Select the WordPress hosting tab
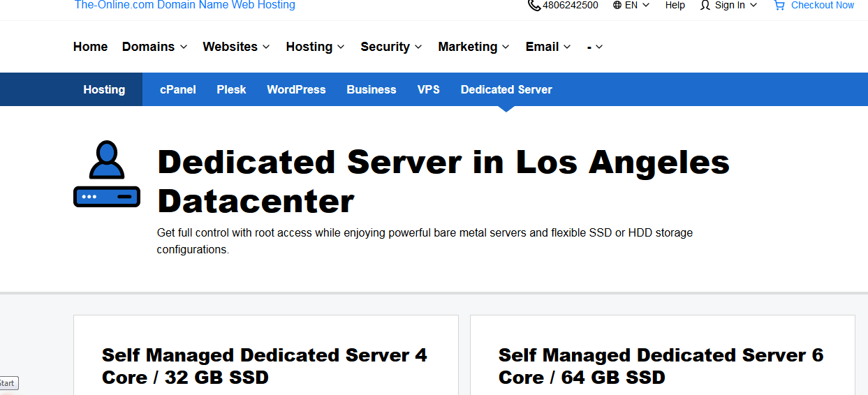 pos(296,89)
